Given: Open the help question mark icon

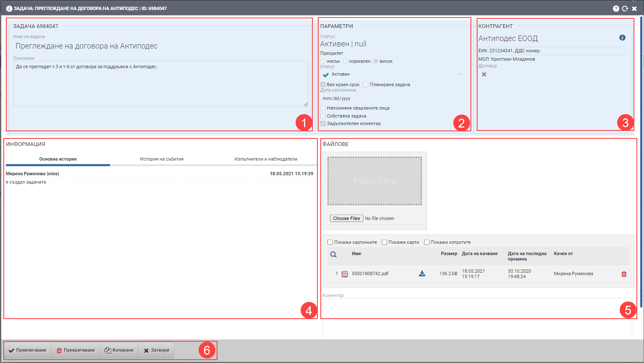Looking at the screenshot, I should click(x=615, y=8).
